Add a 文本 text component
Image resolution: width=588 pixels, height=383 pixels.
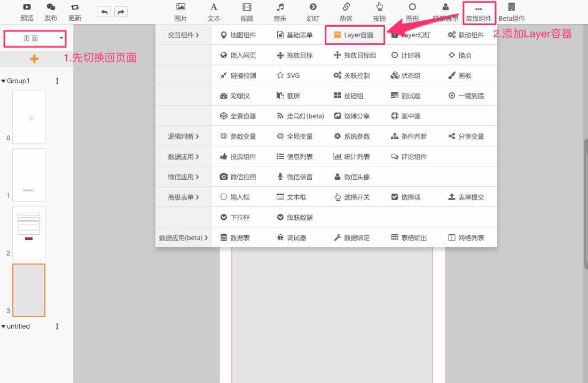point(214,12)
